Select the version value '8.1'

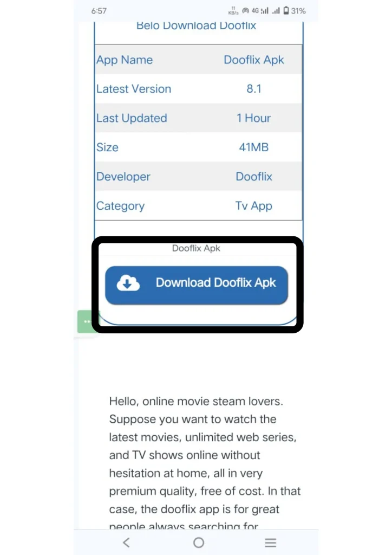(254, 89)
